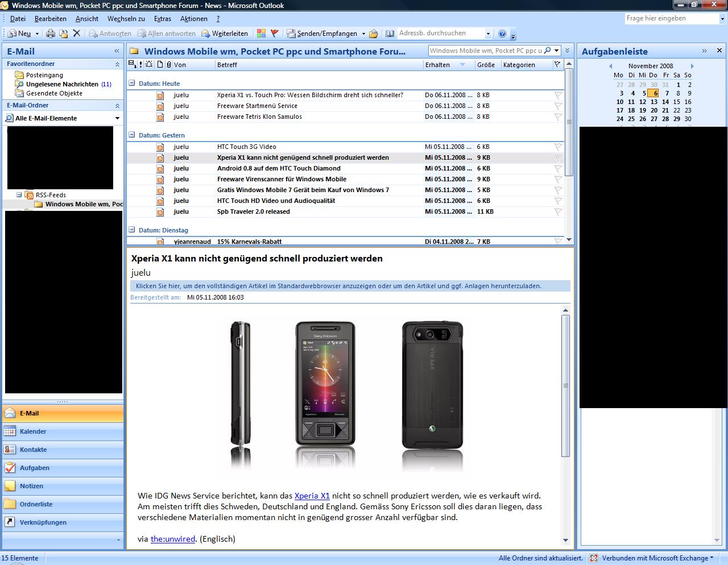The width and height of the screenshot is (728, 565).
Task: Click the Reminder bell column header icon
Action: [x=149, y=65]
